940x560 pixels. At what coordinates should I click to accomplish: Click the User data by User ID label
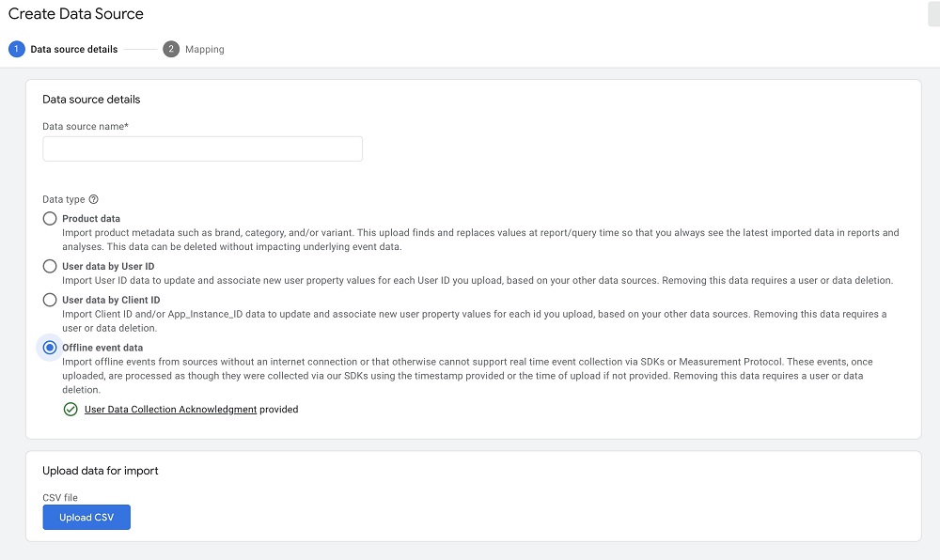(108, 266)
